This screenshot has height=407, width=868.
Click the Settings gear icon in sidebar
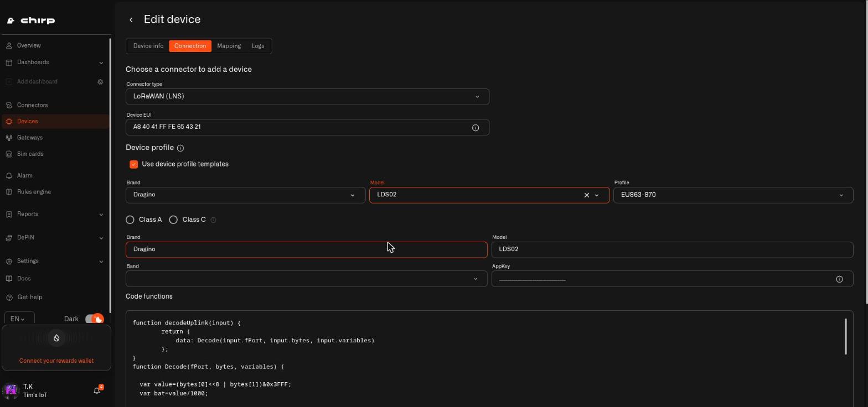pyautogui.click(x=9, y=261)
